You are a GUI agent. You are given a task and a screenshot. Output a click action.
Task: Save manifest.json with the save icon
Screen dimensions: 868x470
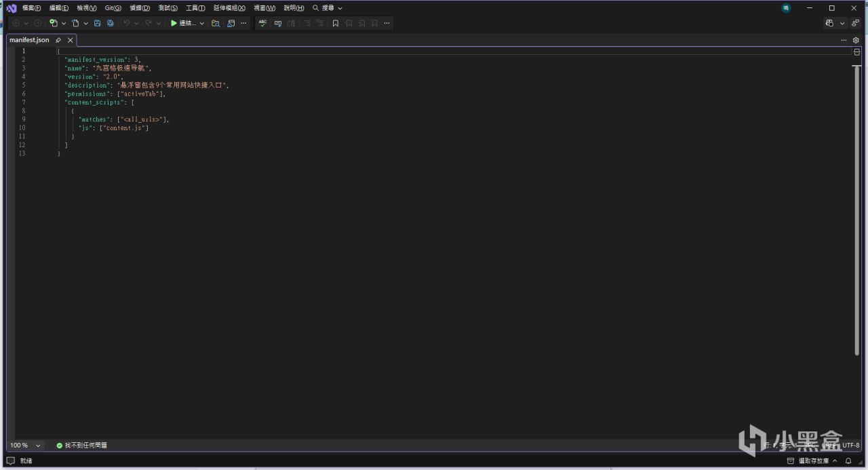pos(97,23)
